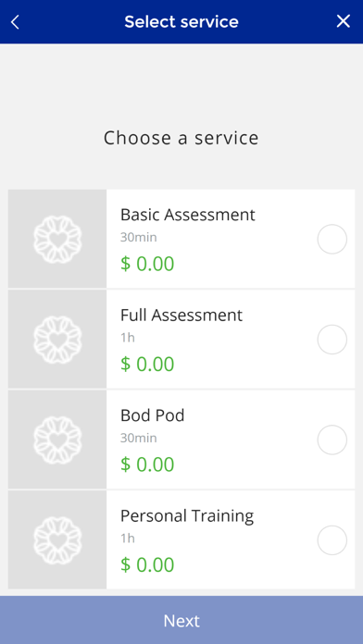Go back using the left chevron
The image size is (363, 644).
point(15,22)
